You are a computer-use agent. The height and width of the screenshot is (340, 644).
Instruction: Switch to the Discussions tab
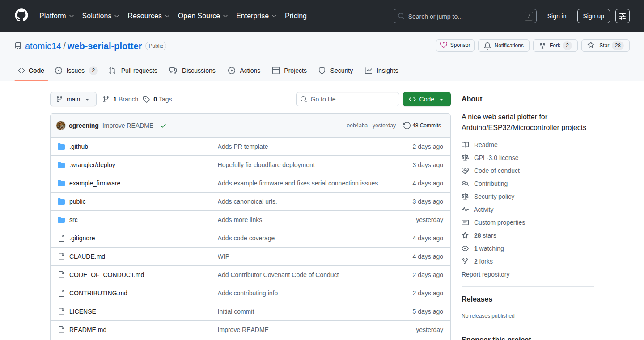point(192,71)
